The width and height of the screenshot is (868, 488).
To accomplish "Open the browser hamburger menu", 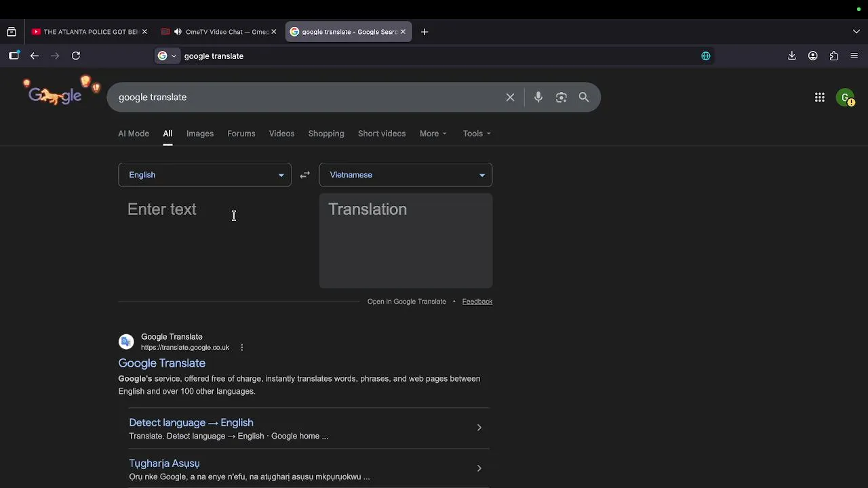I will 854,56.
